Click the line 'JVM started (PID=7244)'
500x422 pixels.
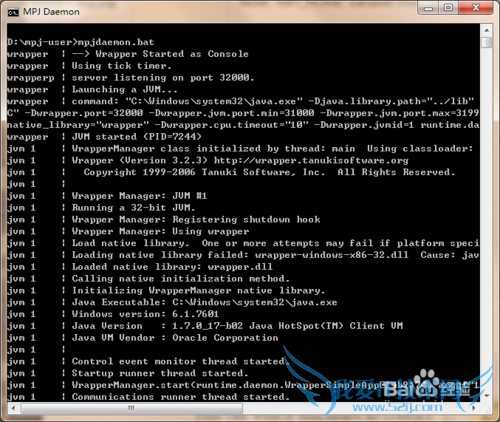(x=137, y=137)
